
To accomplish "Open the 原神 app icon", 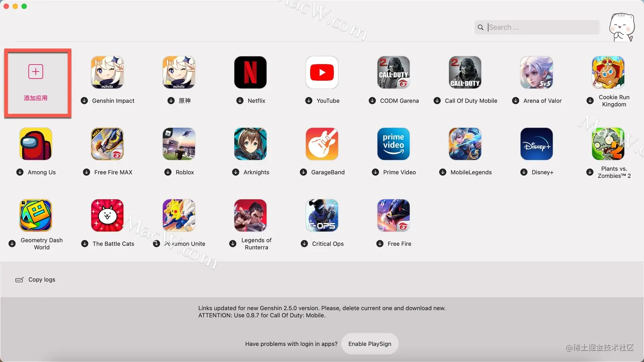I will click(x=179, y=72).
